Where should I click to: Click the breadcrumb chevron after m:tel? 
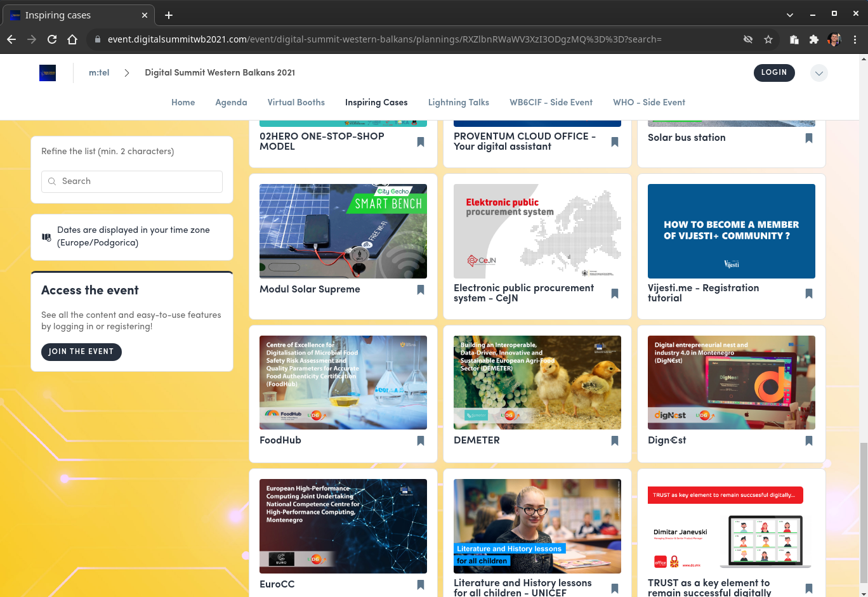tap(127, 73)
